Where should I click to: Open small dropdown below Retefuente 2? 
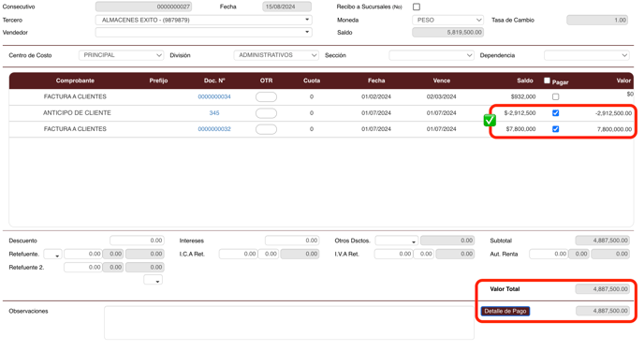click(153, 280)
